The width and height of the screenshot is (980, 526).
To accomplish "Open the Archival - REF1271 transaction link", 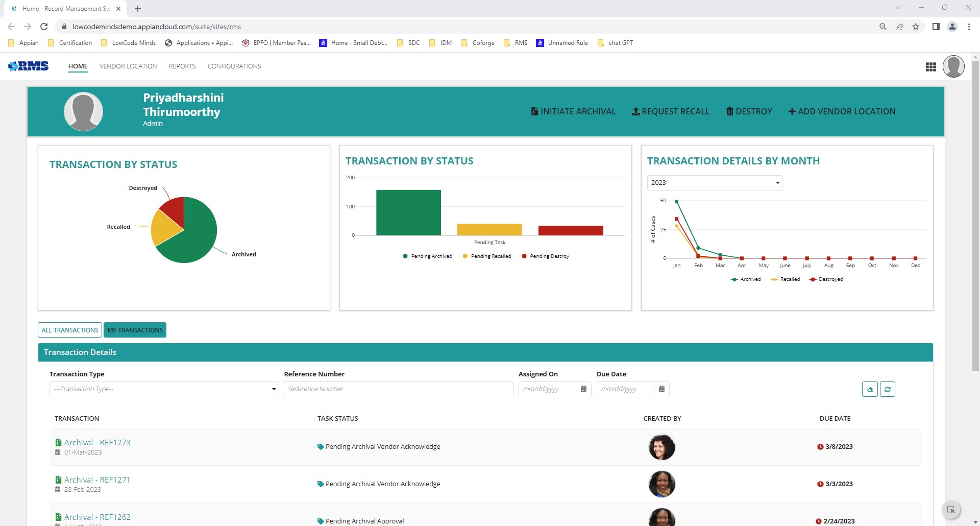I will point(97,479).
